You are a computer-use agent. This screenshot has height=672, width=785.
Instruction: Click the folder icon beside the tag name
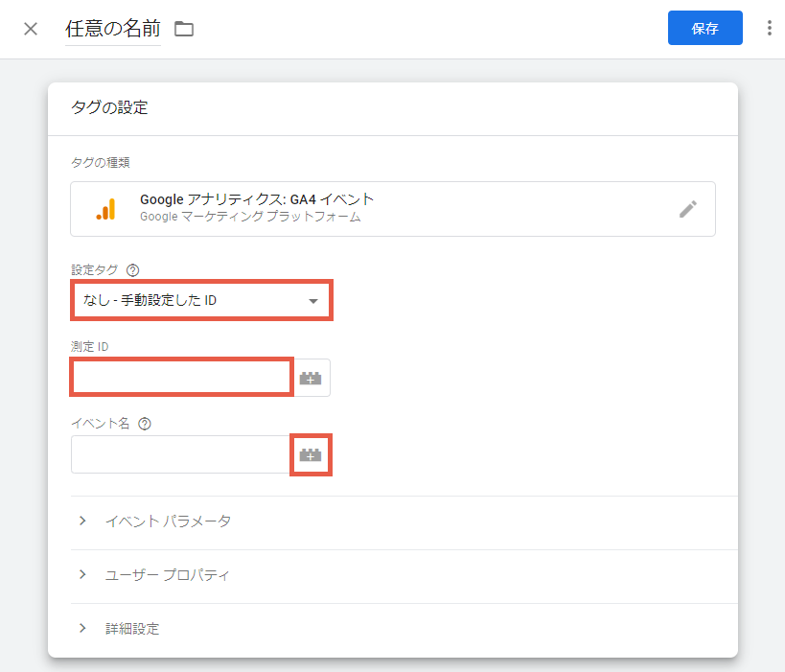tap(184, 29)
